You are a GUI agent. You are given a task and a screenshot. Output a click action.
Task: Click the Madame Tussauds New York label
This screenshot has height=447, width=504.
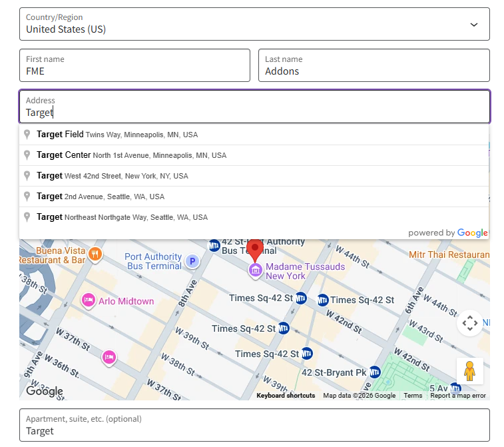click(305, 271)
